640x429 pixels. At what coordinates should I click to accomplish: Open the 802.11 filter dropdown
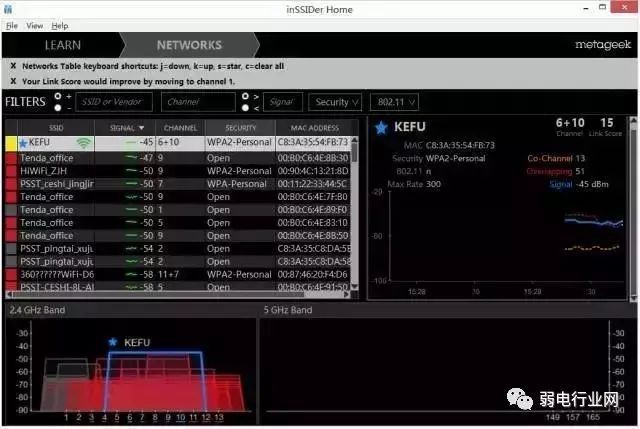click(394, 102)
